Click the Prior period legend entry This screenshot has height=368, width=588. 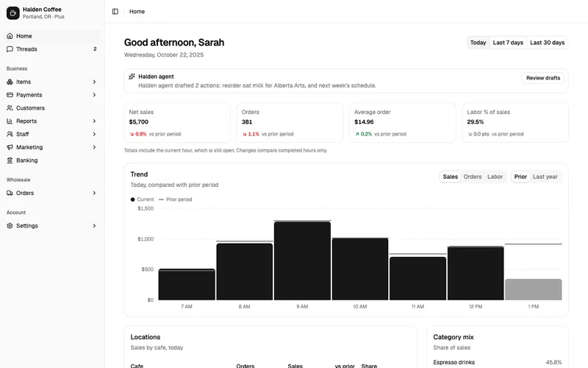click(x=175, y=199)
